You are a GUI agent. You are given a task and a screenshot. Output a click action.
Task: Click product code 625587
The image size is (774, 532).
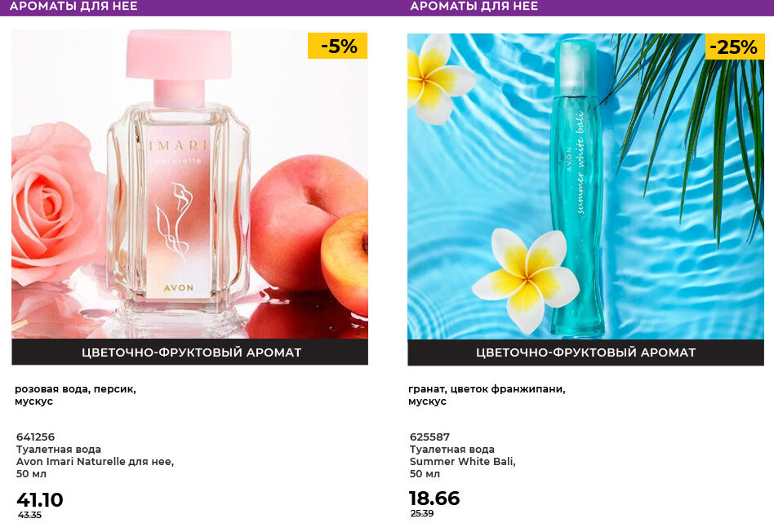click(x=429, y=437)
